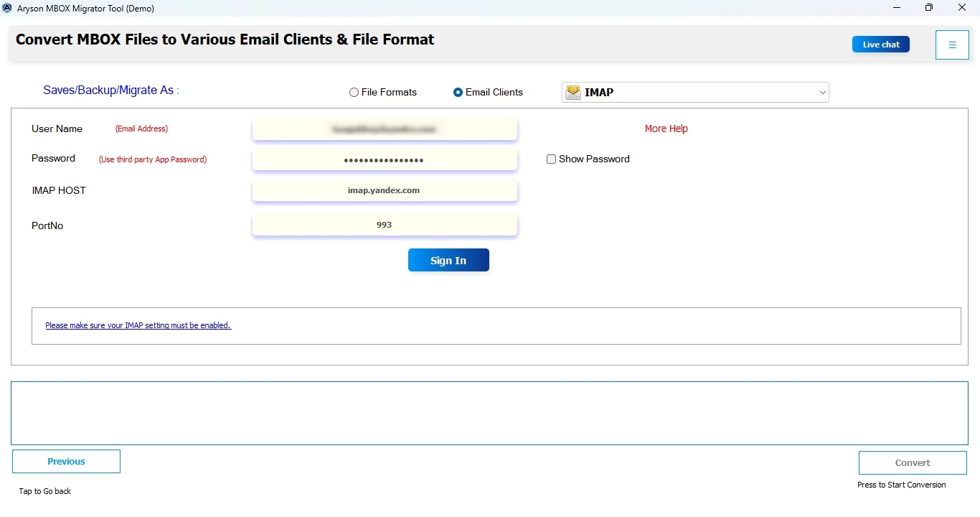980x517 pixels.
Task: Go back with the Previous button
Action: coord(66,462)
